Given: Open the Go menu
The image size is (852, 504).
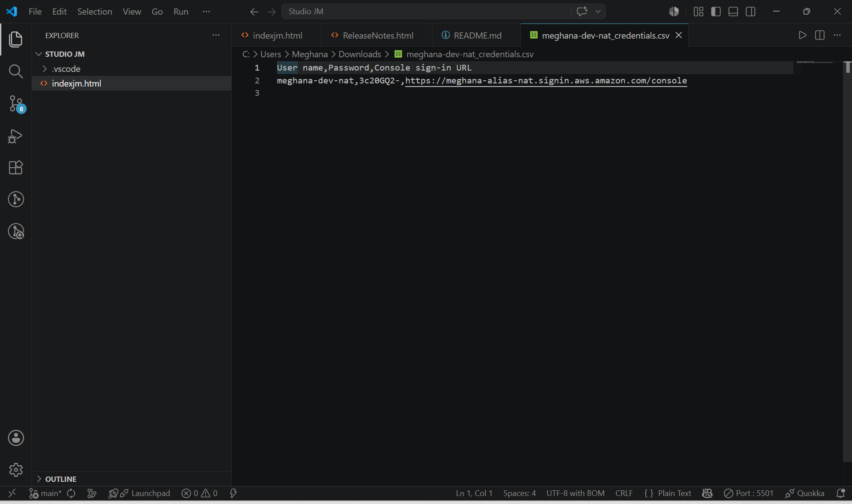Looking at the screenshot, I should pos(157,12).
